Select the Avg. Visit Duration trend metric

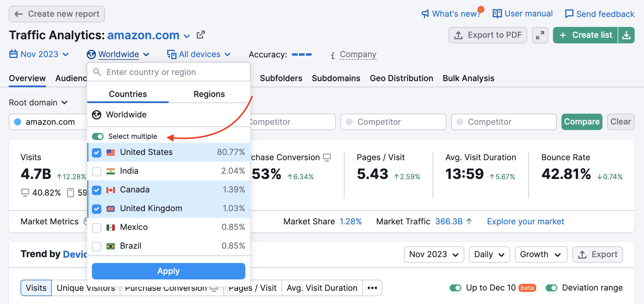pos(322,288)
